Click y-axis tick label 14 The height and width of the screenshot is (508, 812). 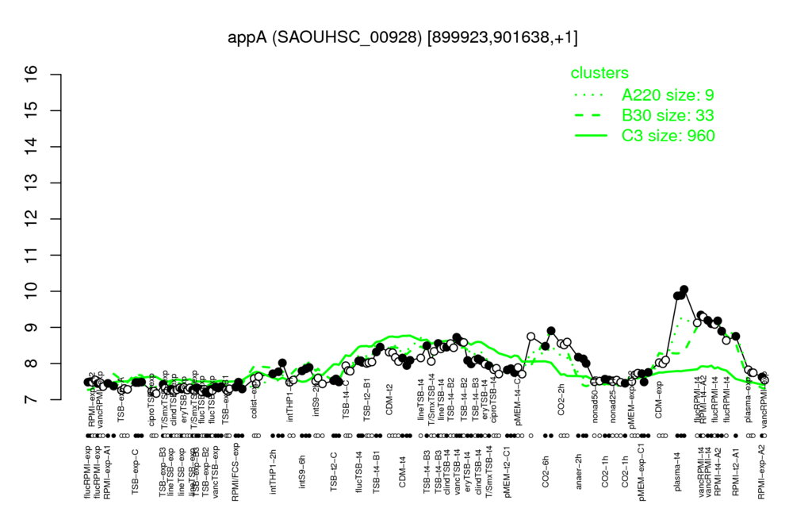click(x=32, y=147)
